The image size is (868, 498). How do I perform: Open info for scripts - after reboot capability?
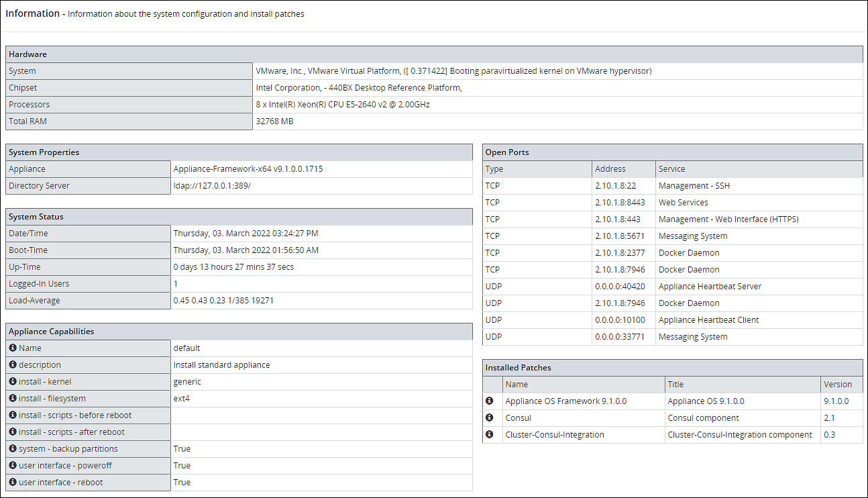[x=12, y=432]
